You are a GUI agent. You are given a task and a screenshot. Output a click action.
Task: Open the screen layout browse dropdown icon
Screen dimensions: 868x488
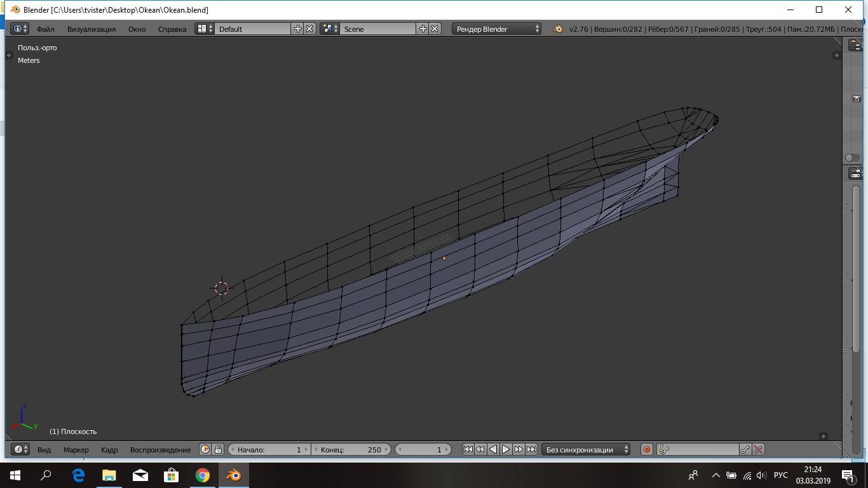click(x=205, y=29)
